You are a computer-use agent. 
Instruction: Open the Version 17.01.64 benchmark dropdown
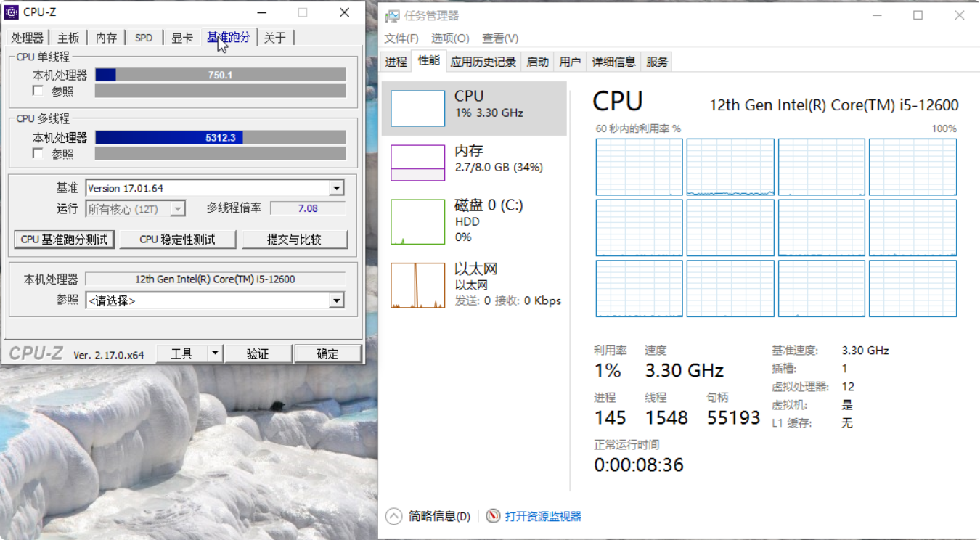pos(337,188)
